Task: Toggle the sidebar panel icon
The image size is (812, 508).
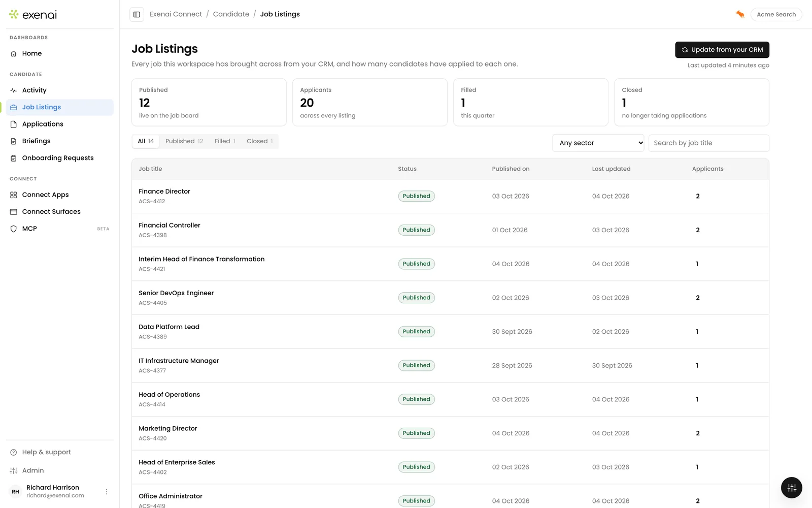Action: [137, 14]
